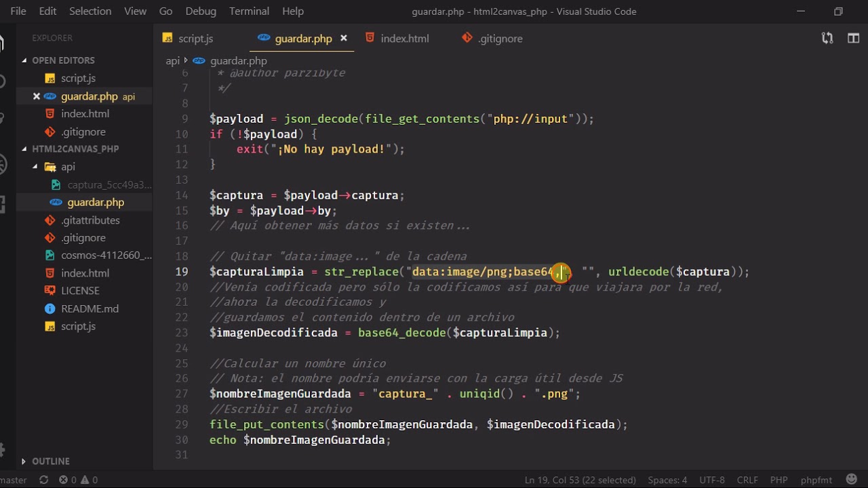Open the README.md file

point(90,308)
